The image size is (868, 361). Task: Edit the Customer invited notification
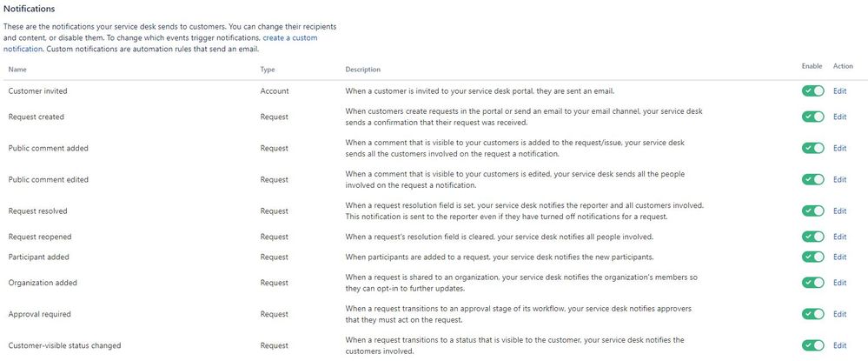(840, 91)
